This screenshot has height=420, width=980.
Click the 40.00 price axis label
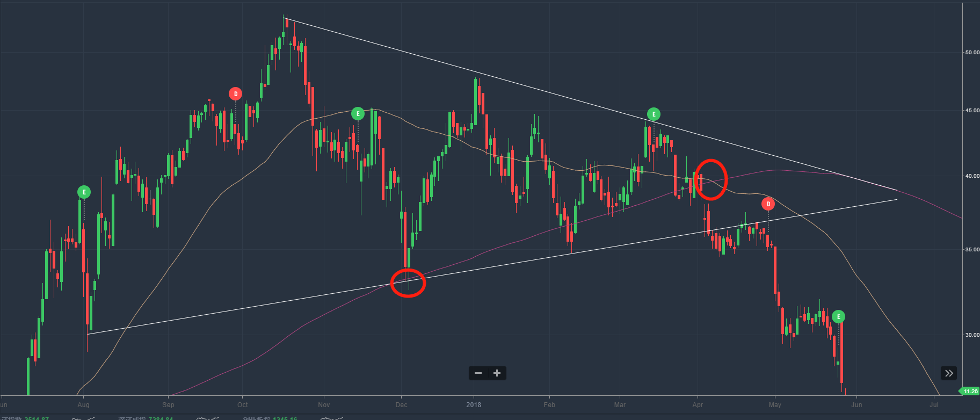pos(972,176)
